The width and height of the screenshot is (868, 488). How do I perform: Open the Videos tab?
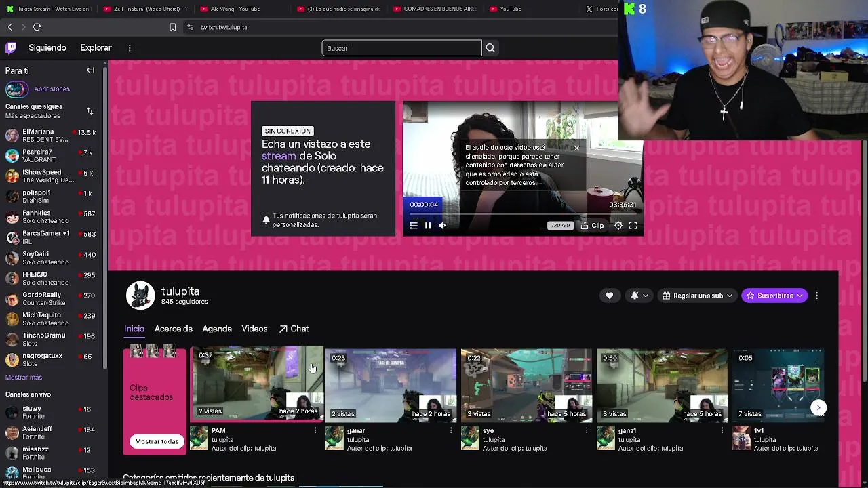point(254,329)
